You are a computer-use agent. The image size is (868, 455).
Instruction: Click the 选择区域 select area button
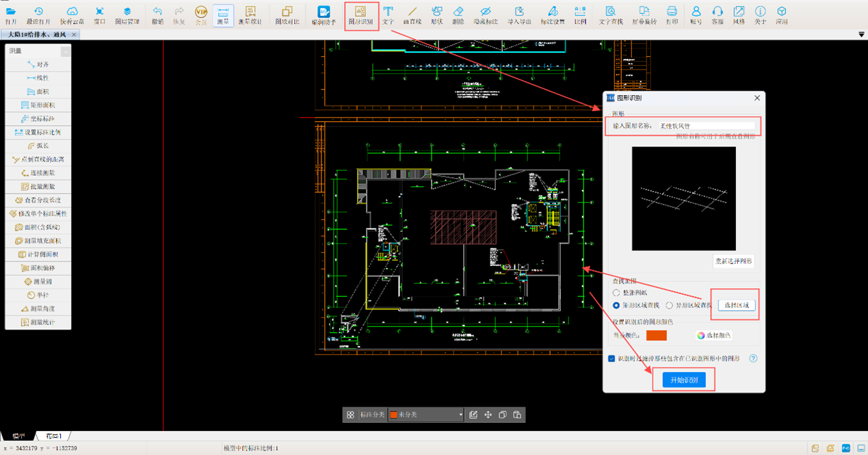tap(737, 305)
